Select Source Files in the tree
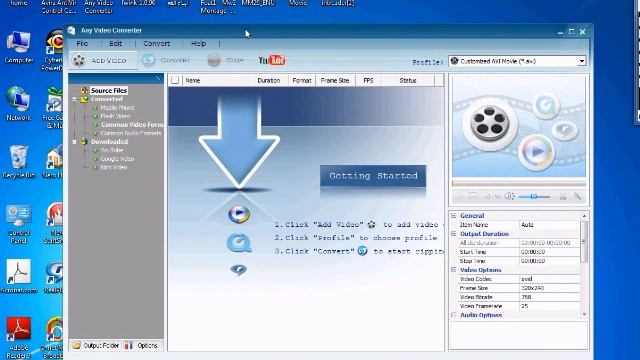 [109, 91]
